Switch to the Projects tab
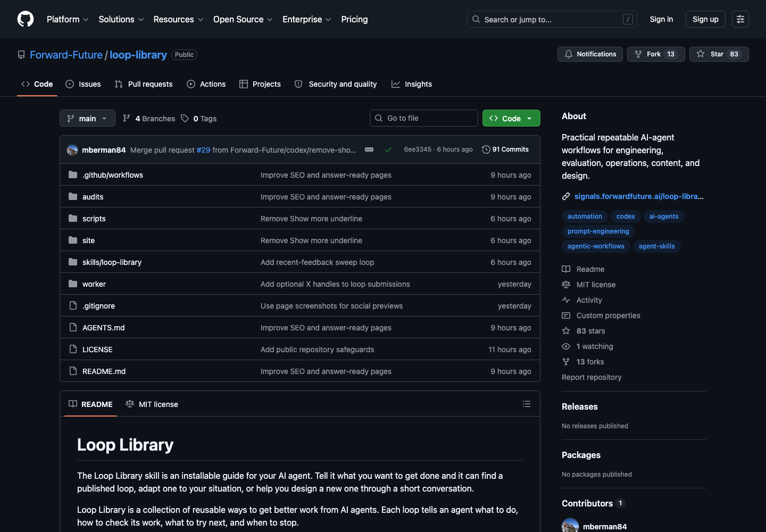The width and height of the screenshot is (766, 532). pos(260,84)
